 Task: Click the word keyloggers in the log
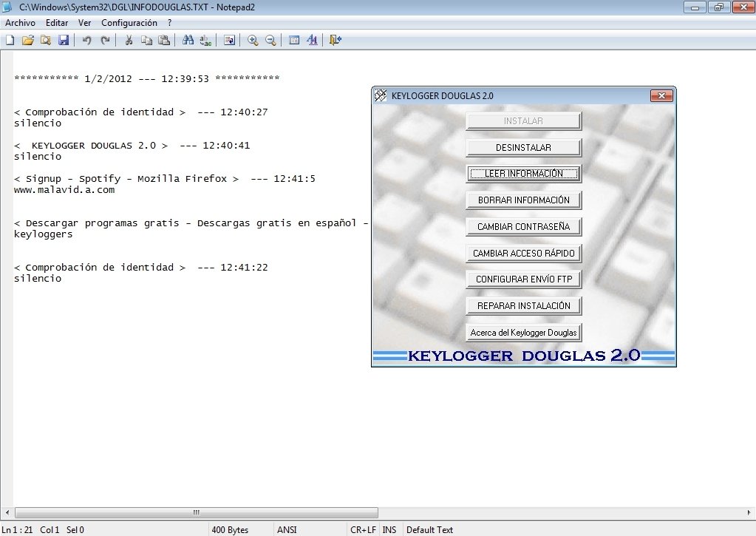tap(44, 234)
